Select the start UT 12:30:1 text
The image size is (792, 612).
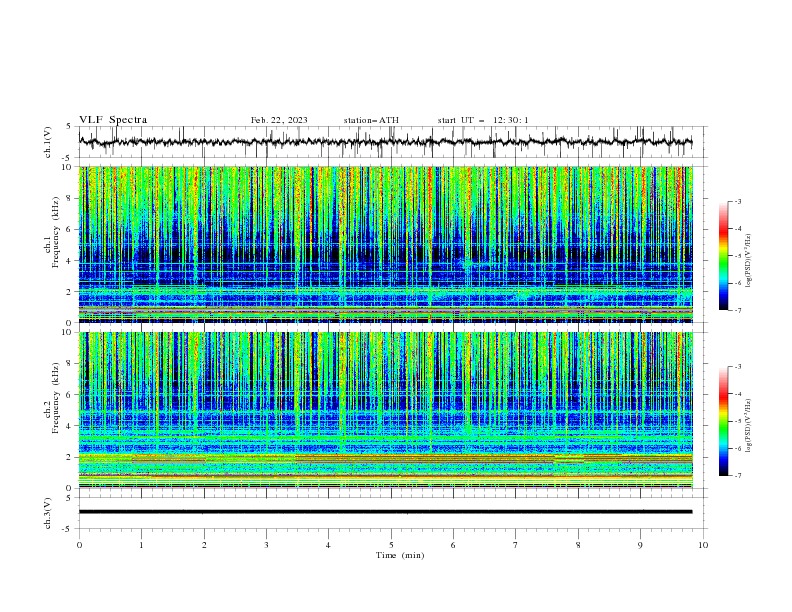483,120
